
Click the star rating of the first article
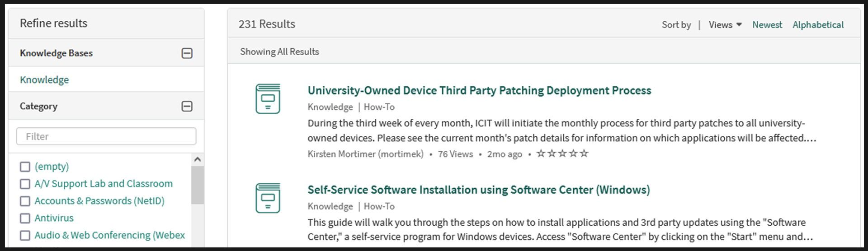coord(562,153)
